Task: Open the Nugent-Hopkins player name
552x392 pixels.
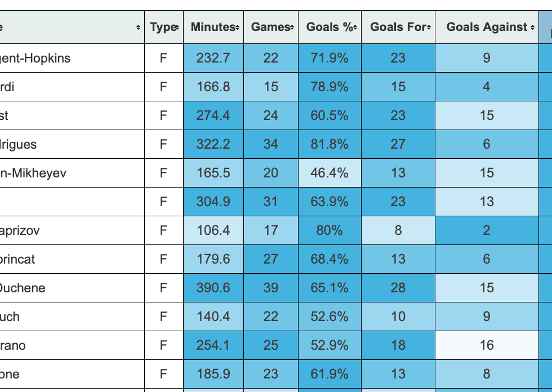Action: [x=35, y=58]
